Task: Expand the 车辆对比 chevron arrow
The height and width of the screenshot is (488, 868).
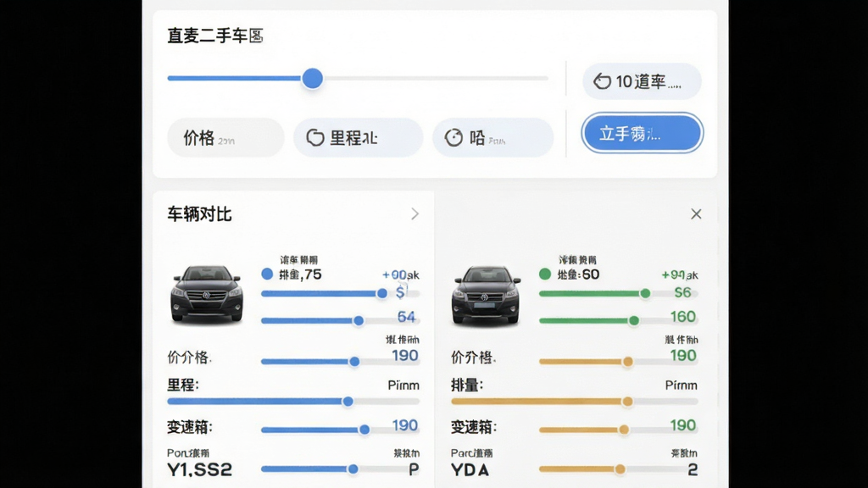Action: click(x=415, y=214)
